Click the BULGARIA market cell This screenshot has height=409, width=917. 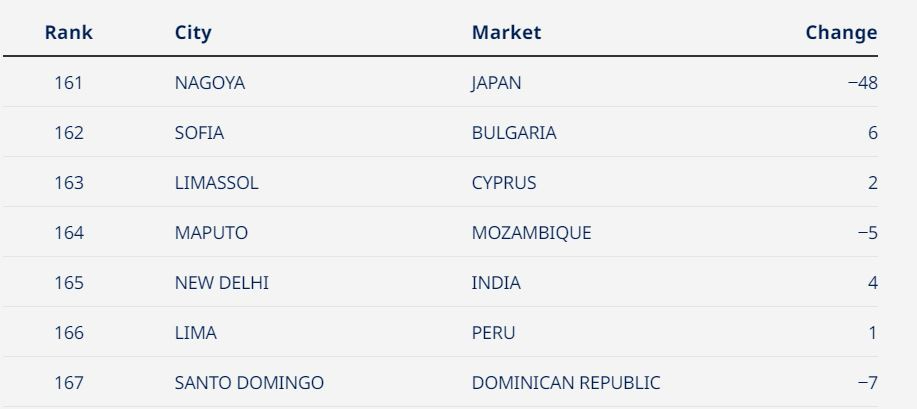[514, 133]
